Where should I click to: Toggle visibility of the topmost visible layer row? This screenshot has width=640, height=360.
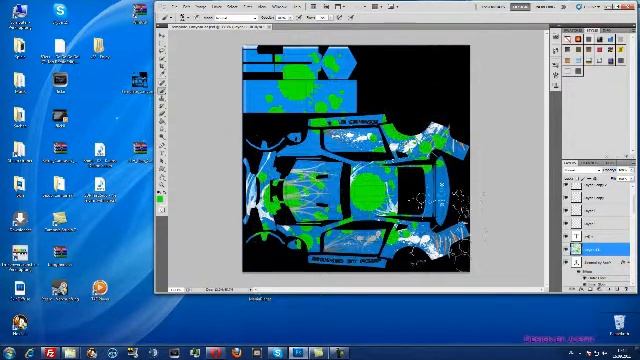pos(566,185)
